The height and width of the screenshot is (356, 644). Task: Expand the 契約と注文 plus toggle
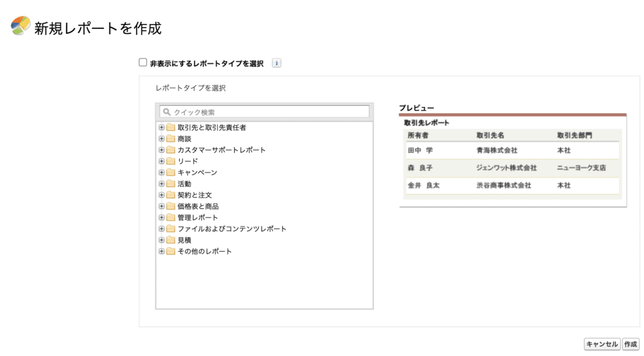click(162, 195)
